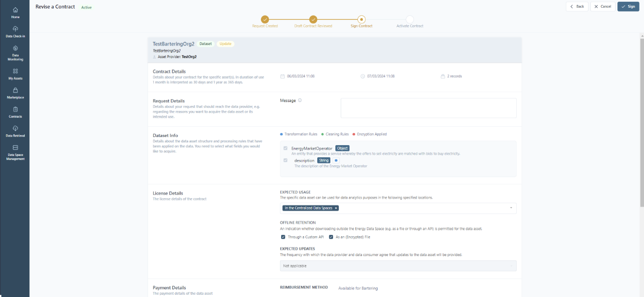Click info icon next to Message
644x297 pixels.
(x=300, y=101)
